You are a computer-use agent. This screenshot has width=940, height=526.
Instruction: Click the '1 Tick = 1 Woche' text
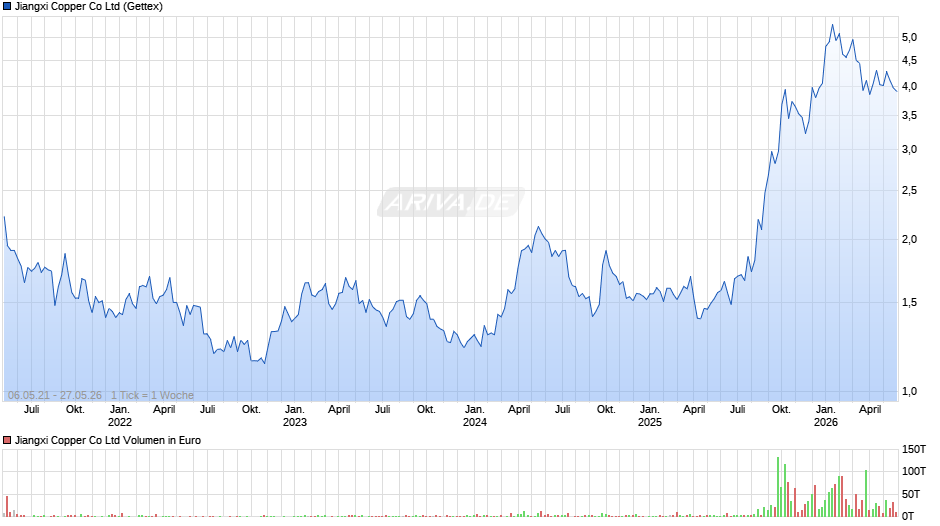coord(152,395)
